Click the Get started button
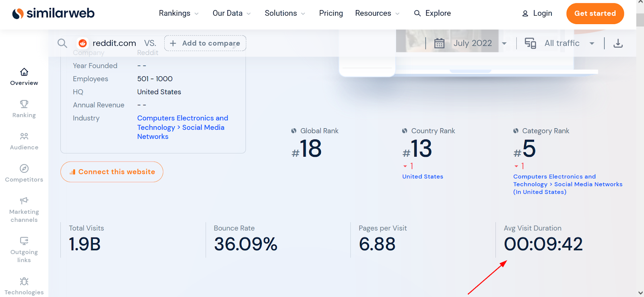The width and height of the screenshot is (644, 297). (x=595, y=13)
